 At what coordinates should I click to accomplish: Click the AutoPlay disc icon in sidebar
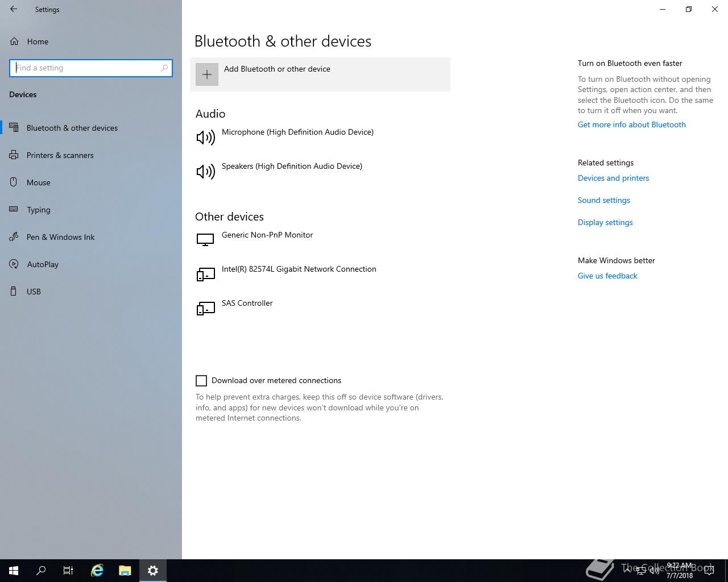(14, 264)
